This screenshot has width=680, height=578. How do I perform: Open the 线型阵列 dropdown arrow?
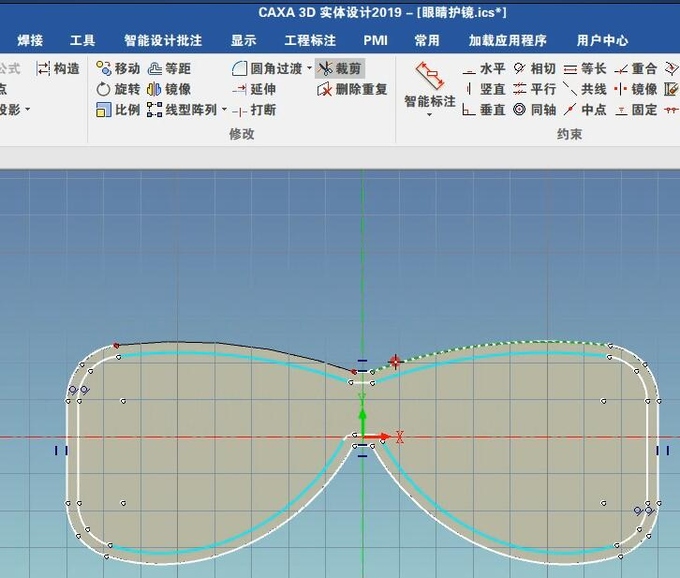(x=224, y=109)
